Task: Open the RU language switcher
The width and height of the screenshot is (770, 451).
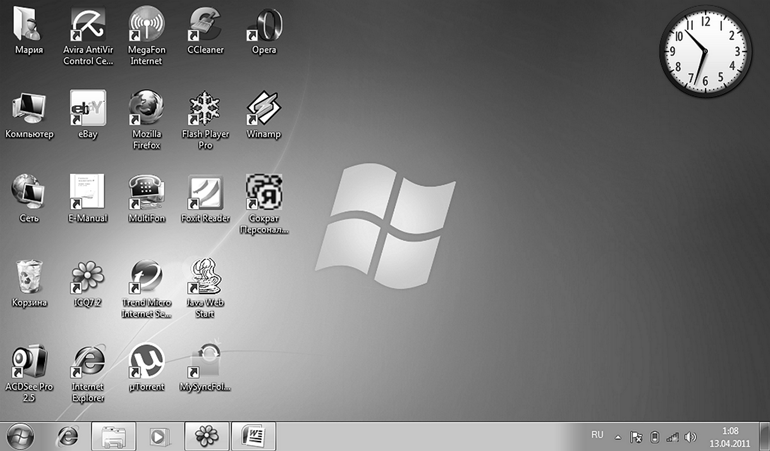Action: point(597,435)
